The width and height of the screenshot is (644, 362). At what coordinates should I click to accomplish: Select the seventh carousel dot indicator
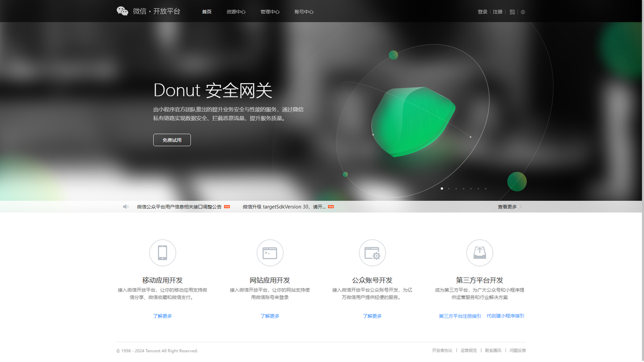[x=486, y=189]
